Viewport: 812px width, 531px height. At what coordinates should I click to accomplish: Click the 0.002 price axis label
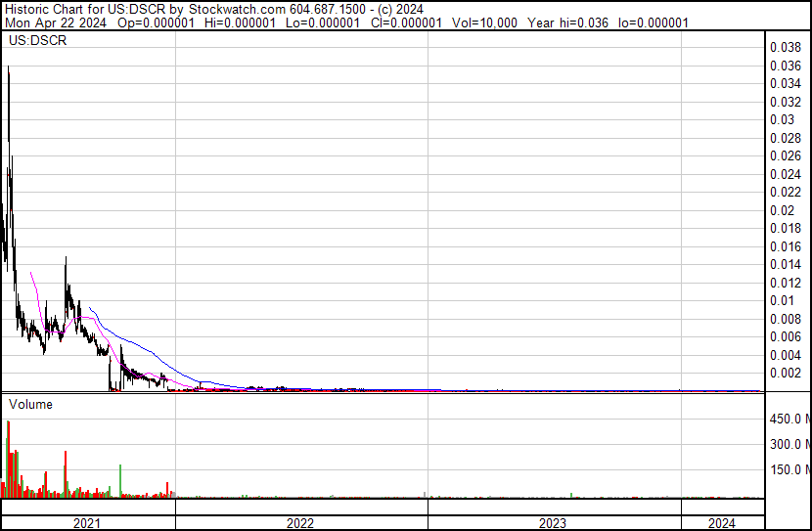click(785, 373)
